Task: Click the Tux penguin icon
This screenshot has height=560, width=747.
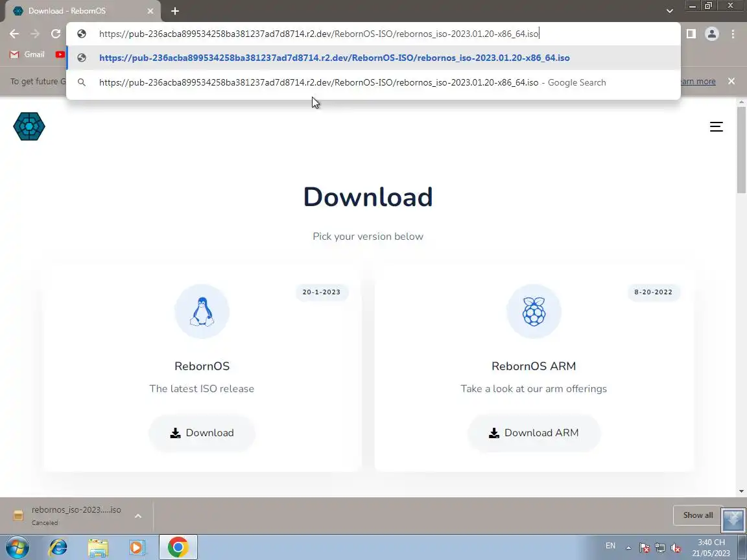Action: [202, 311]
